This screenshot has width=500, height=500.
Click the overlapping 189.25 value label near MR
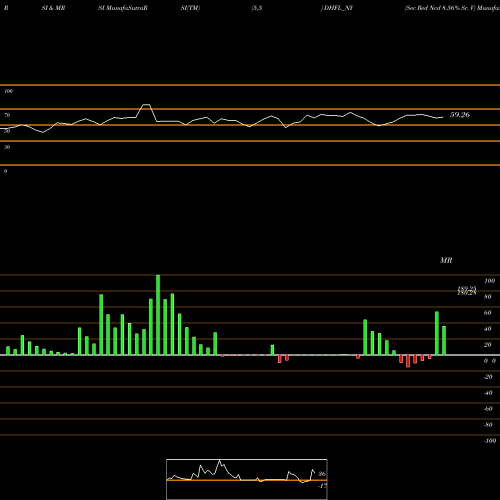(x=467, y=288)
